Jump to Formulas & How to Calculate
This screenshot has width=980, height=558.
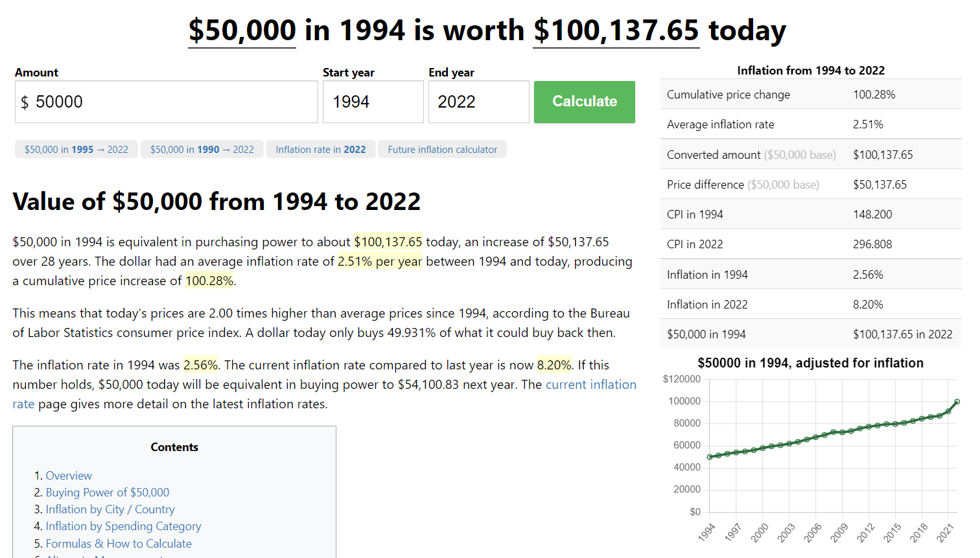point(119,544)
